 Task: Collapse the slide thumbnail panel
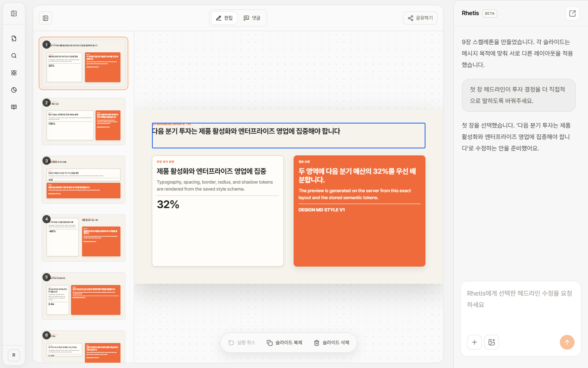(46, 18)
